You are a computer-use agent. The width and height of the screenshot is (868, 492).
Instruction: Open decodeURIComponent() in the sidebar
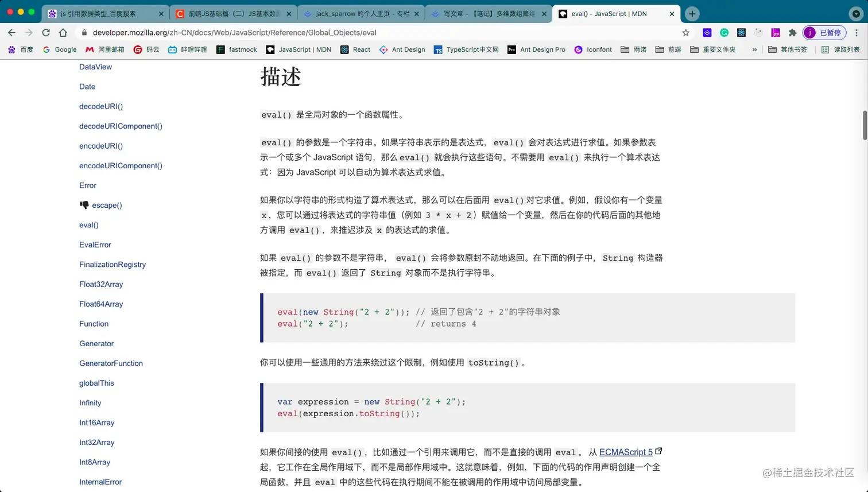point(121,126)
